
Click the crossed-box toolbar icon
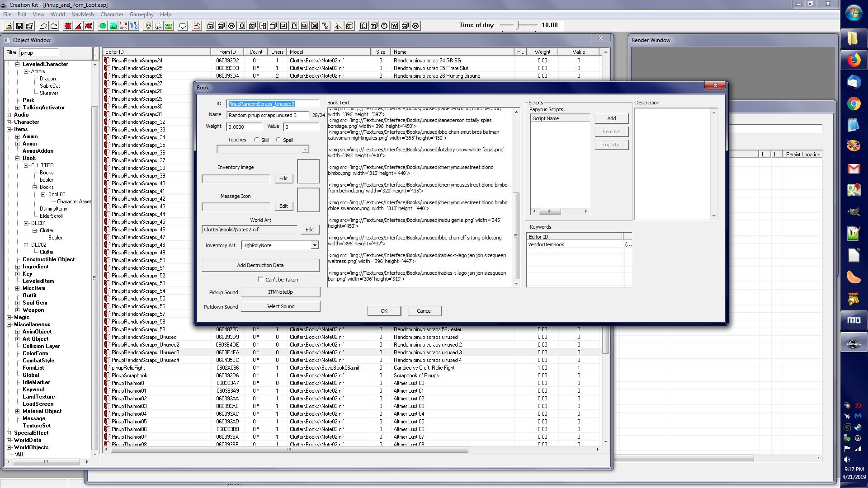click(315, 26)
